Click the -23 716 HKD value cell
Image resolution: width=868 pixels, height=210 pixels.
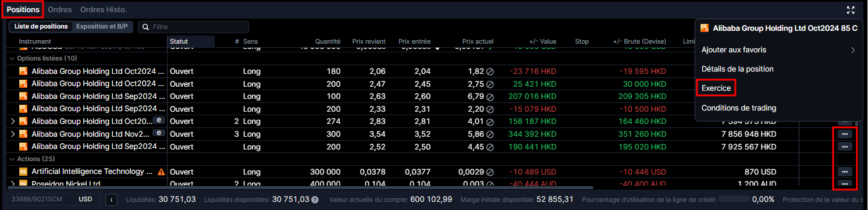tap(533, 72)
